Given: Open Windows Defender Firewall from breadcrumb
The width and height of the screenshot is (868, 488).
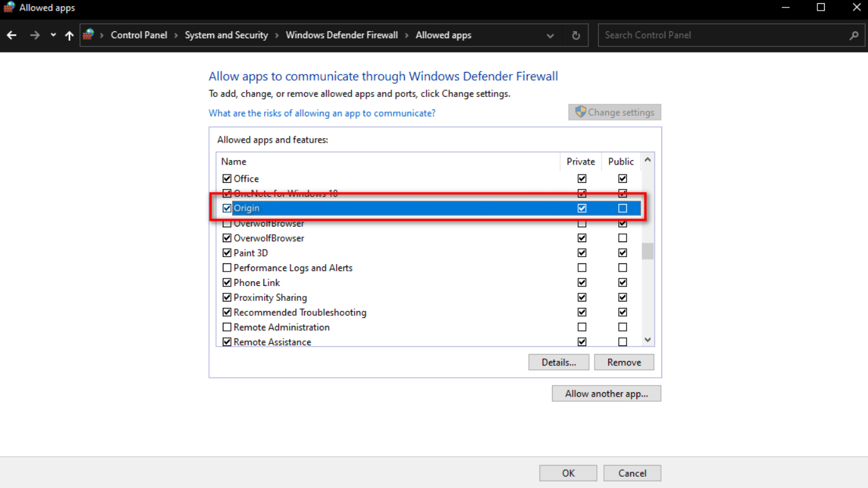Looking at the screenshot, I should click(342, 35).
